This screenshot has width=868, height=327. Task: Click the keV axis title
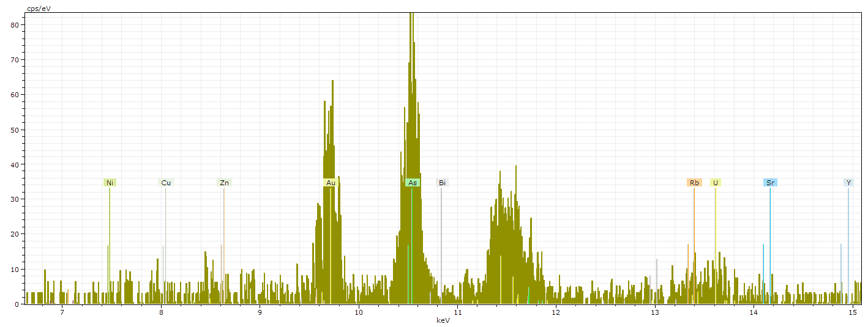(443, 320)
